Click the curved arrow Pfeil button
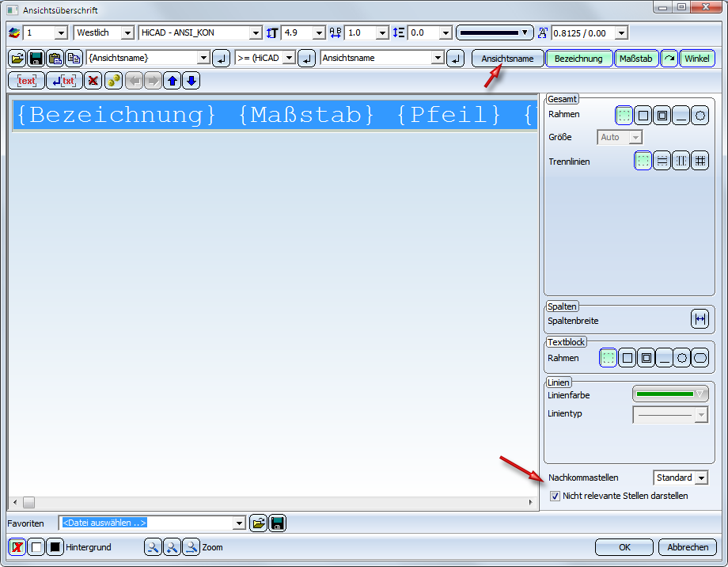 [669, 59]
